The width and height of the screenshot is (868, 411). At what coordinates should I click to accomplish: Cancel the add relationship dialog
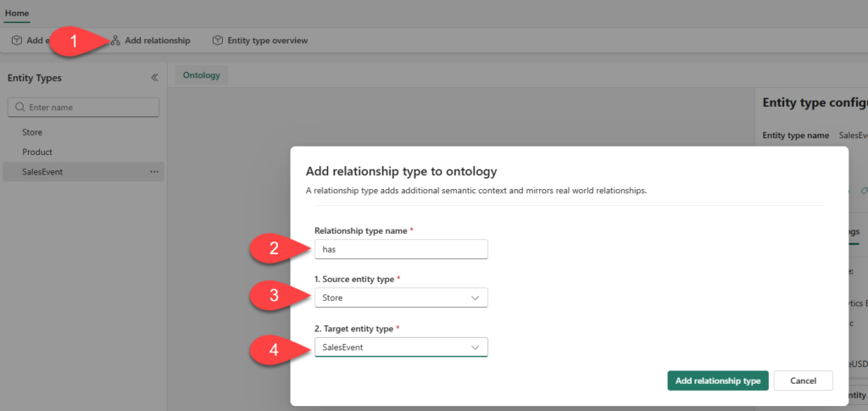[x=803, y=381]
